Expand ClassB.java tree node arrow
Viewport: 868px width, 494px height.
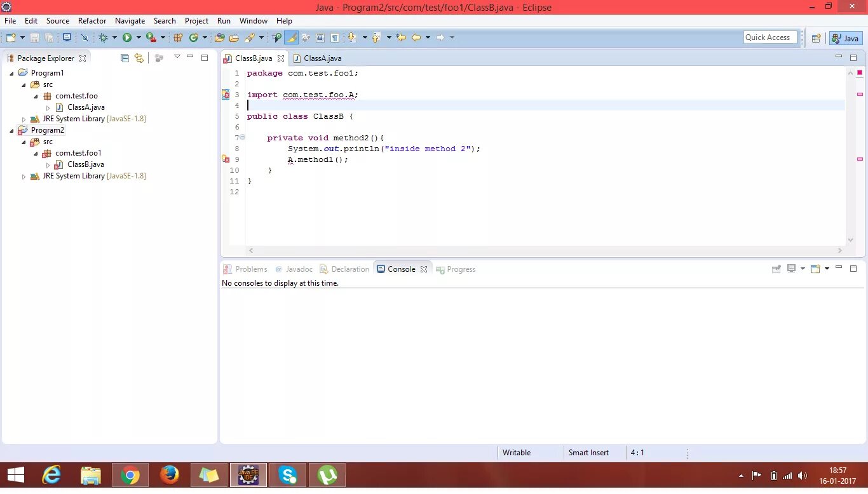[48, 164]
